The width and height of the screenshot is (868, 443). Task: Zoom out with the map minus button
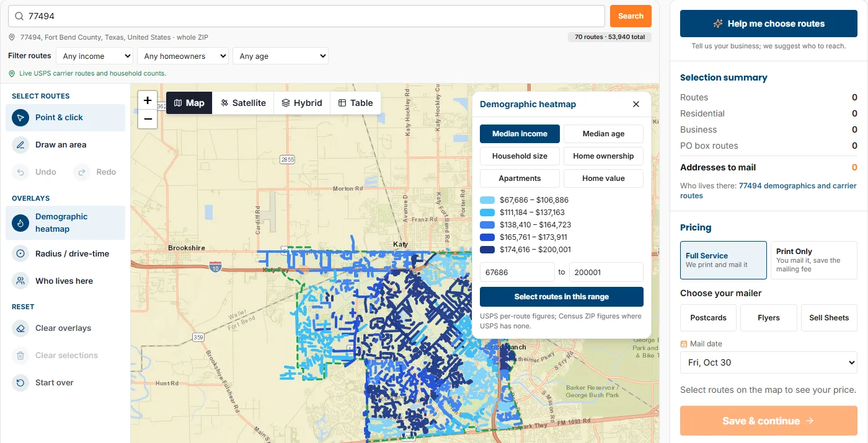coord(148,119)
